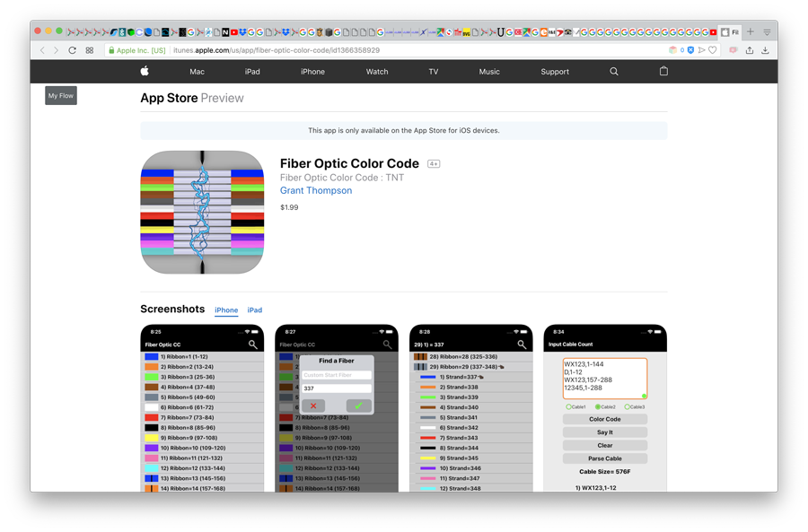Switch to the telephone icon browser tab
Viewport: 808px width, 532px height.
point(568,32)
